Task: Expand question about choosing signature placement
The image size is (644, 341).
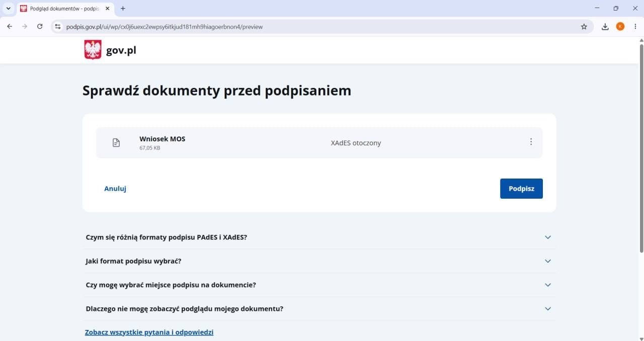Action: pyautogui.click(x=319, y=285)
